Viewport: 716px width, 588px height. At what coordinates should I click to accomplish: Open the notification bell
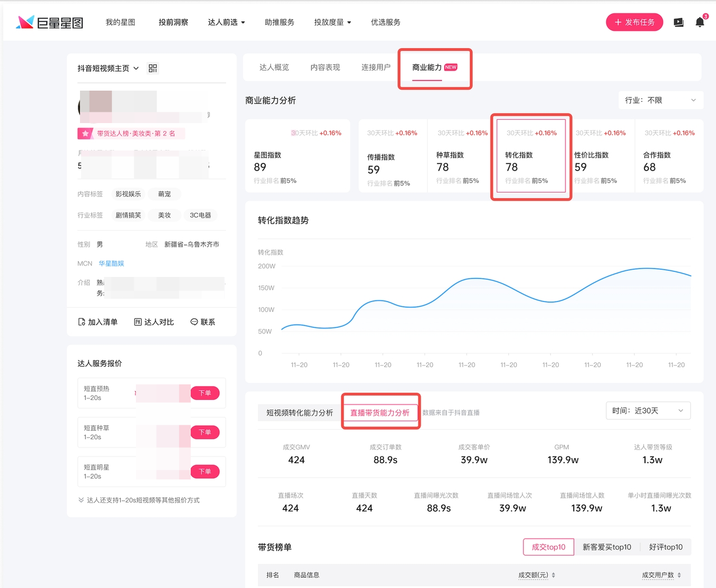(x=699, y=22)
